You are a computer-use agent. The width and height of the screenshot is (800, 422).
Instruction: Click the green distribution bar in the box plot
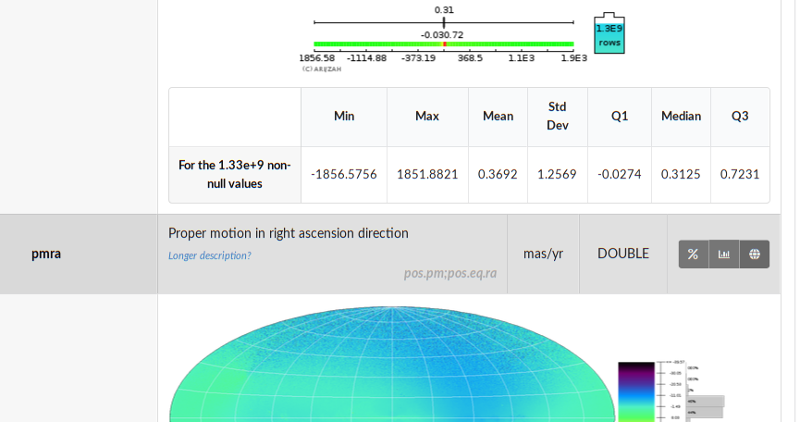tap(444, 44)
